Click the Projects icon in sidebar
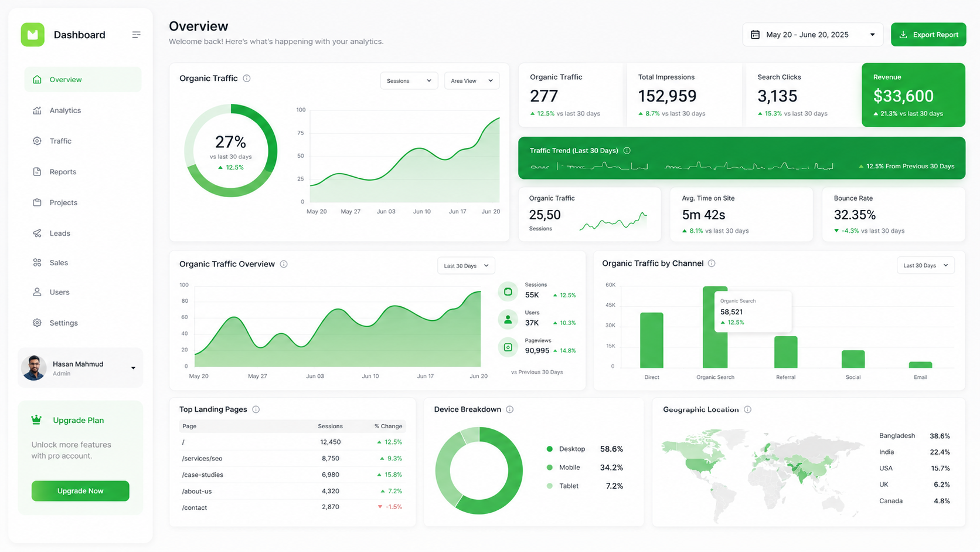The height and width of the screenshot is (552, 980). click(x=37, y=202)
